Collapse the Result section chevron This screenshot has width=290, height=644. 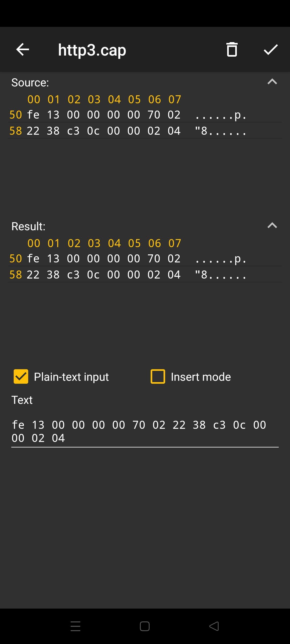tap(272, 225)
